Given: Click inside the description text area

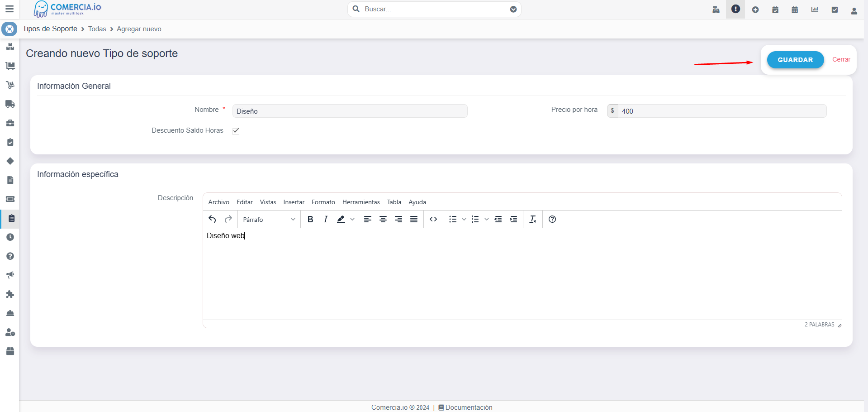Looking at the screenshot, I should click(x=522, y=274).
